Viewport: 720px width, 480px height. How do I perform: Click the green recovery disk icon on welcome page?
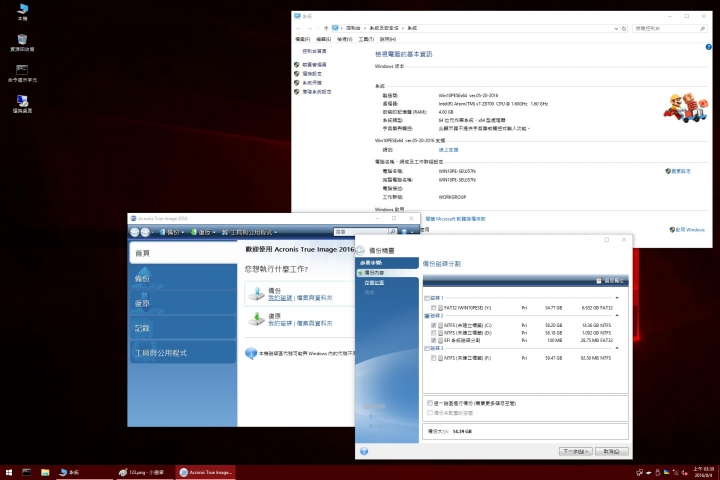click(x=257, y=319)
